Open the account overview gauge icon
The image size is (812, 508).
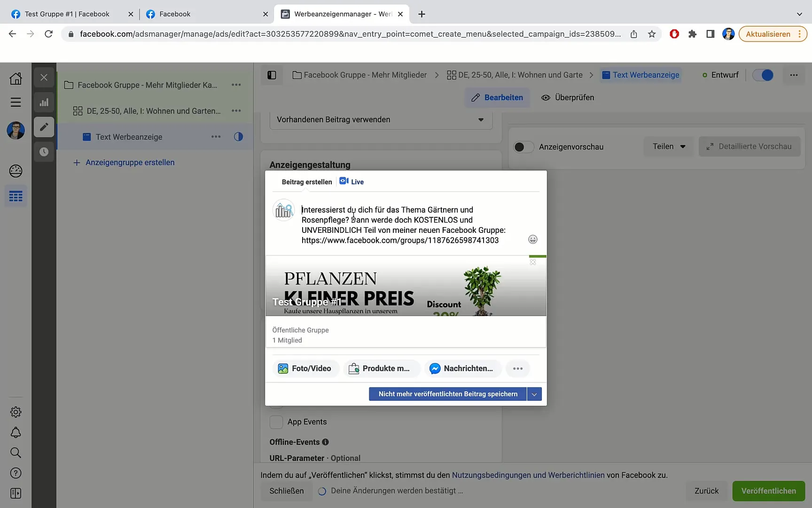point(16,171)
